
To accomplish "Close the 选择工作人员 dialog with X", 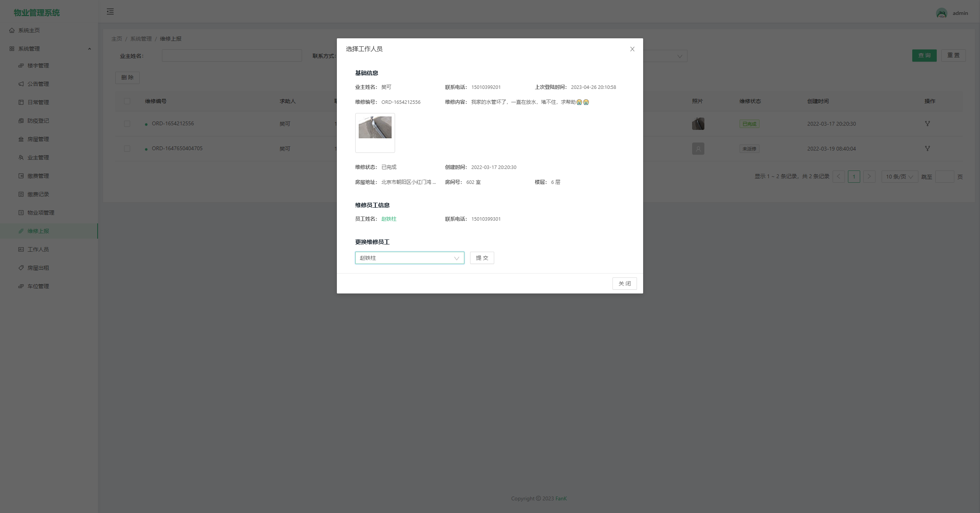I will (x=632, y=49).
